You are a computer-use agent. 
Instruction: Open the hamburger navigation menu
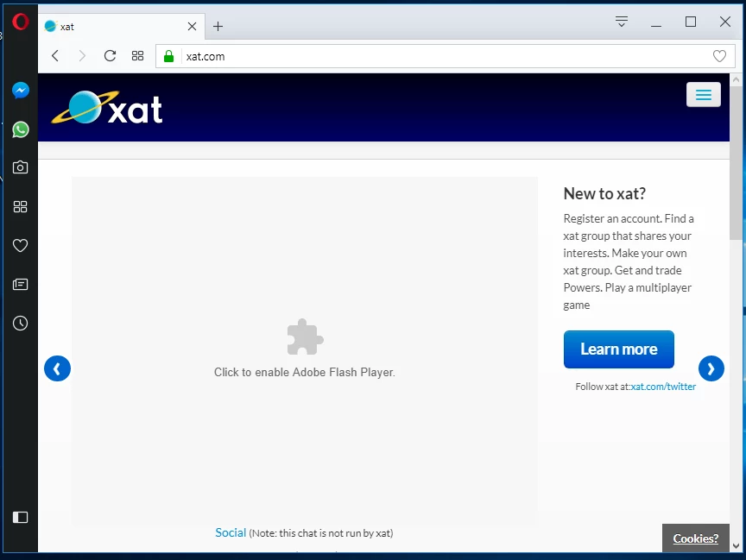pos(703,95)
